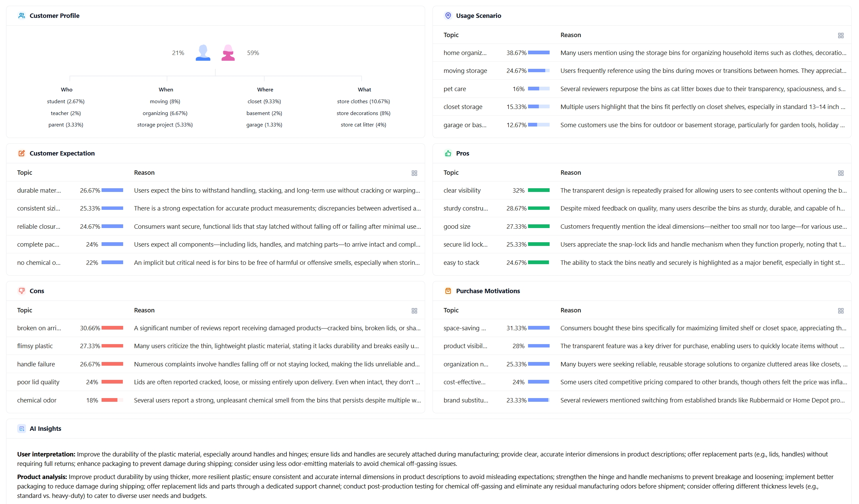Select the 'closet storage' topic

[463, 107]
